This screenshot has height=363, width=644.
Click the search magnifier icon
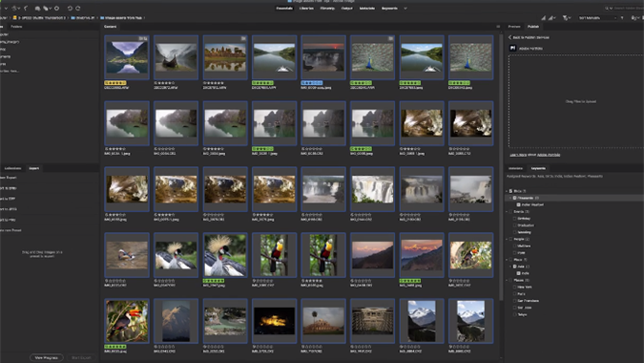click(x=607, y=9)
